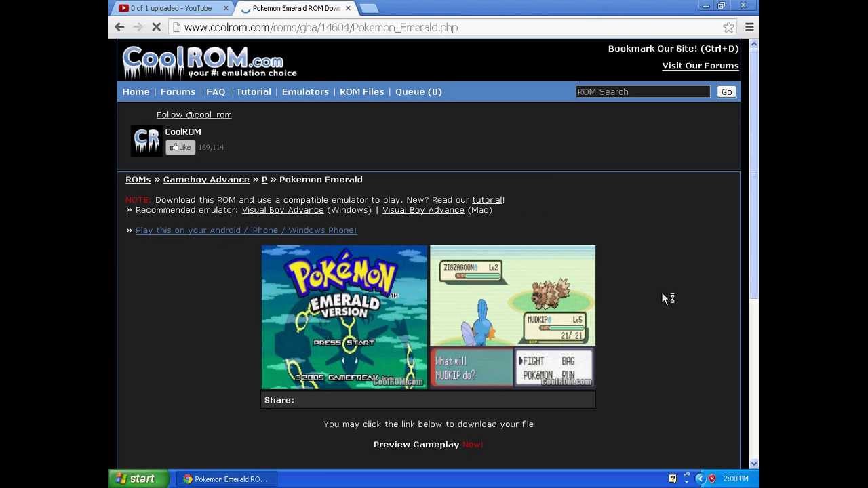Viewport: 868px width, 488px height.
Task: Open the Emulators nav item
Action: click(x=305, y=91)
